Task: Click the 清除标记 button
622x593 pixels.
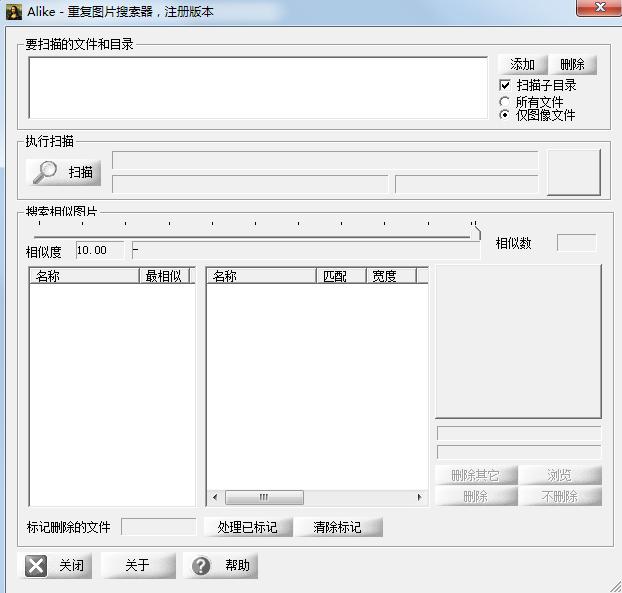Action: pyautogui.click(x=338, y=527)
